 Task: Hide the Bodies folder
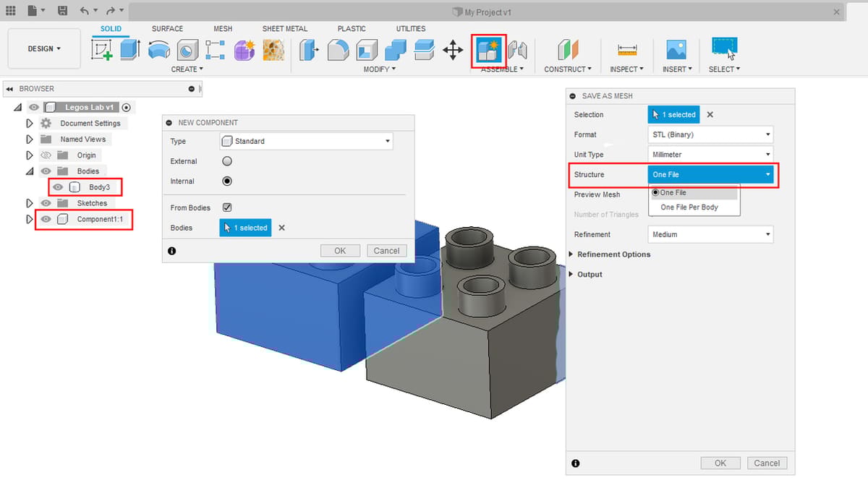[46, 171]
